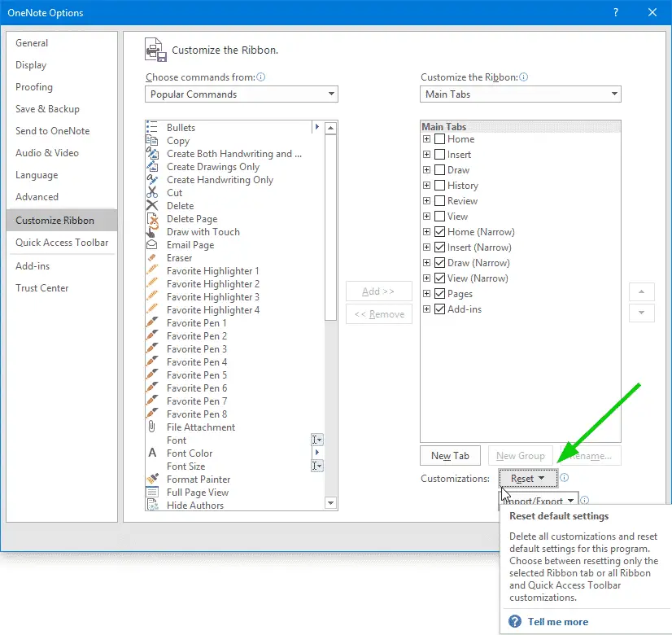Viewport: 672px width, 635px height.
Task: Select Create Both Handwriting and Drawings icon
Action: coord(152,154)
